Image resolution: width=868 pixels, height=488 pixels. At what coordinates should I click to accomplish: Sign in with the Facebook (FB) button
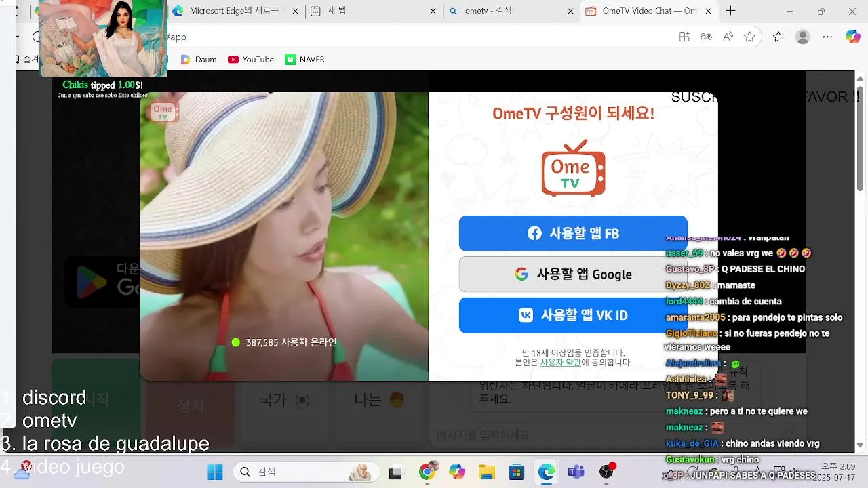pos(573,233)
